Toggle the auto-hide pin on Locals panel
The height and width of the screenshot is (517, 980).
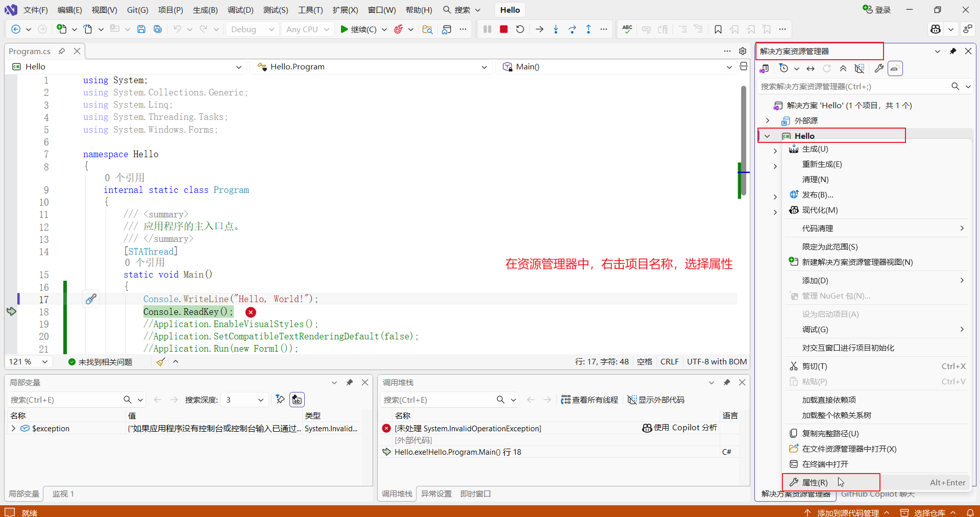350,382
